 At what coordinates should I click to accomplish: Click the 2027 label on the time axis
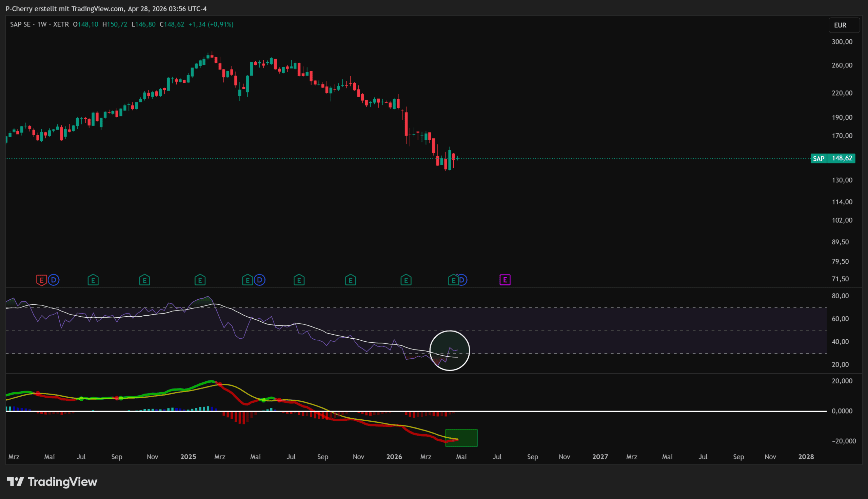(x=600, y=457)
